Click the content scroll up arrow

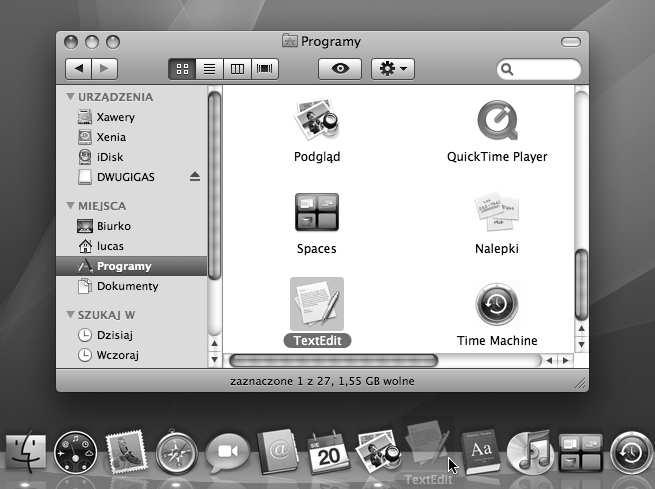tap(581, 329)
